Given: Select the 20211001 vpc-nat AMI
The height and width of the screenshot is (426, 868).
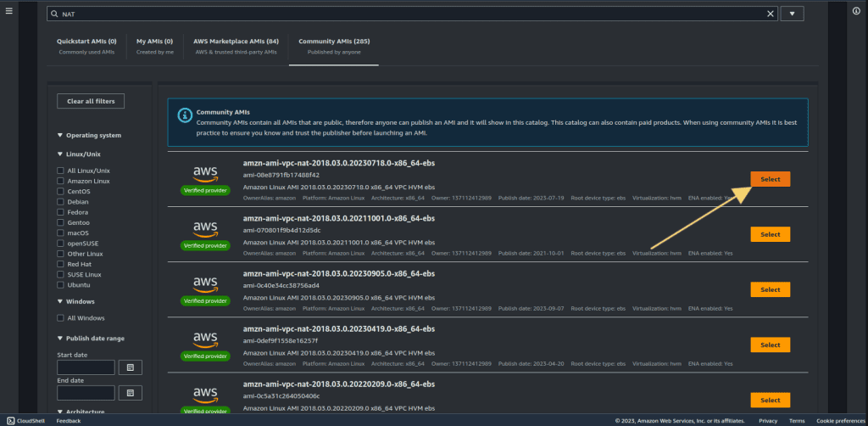Looking at the screenshot, I should pos(770,234).
